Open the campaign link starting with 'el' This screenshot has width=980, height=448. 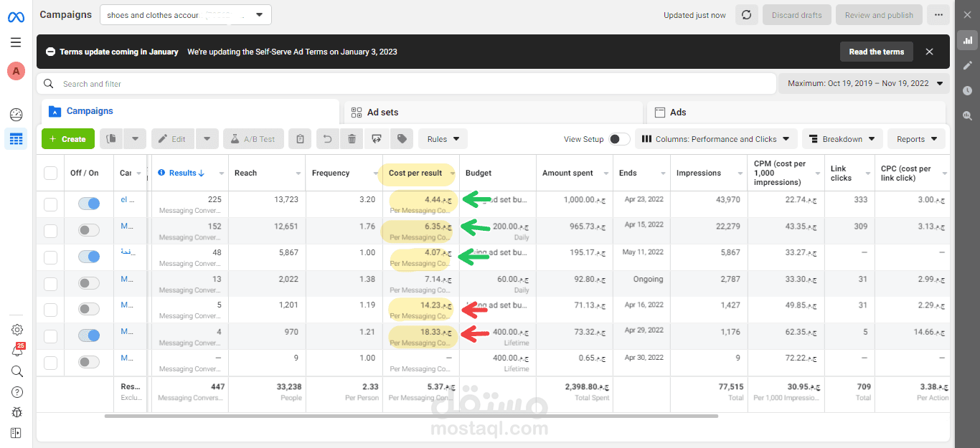coord(128,199)
